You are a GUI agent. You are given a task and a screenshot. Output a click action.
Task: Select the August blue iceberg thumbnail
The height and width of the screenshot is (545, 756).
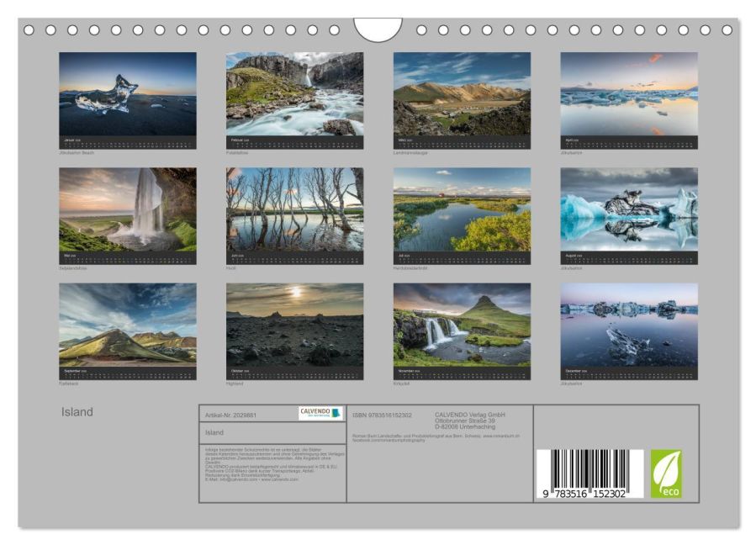(x=629, y=209)
